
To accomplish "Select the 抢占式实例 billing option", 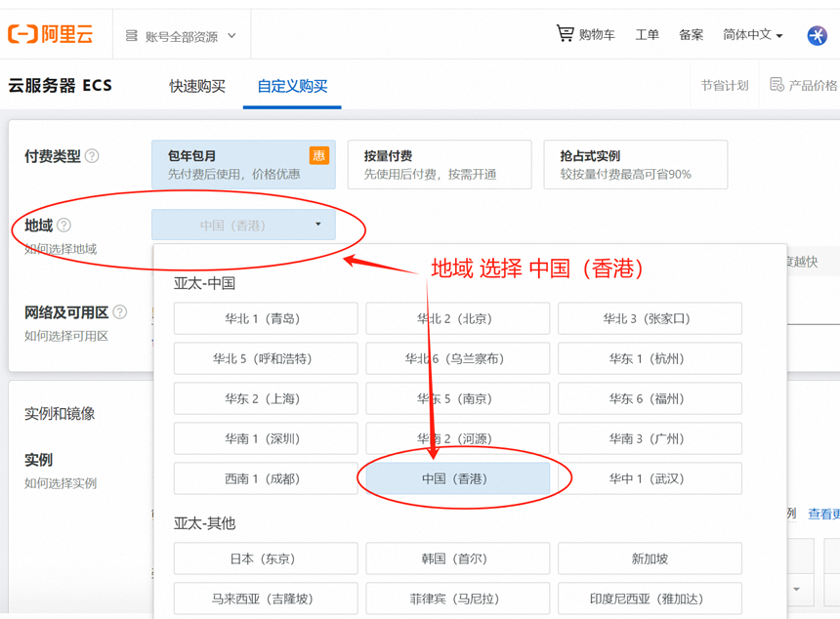I will tap(636, 164).
